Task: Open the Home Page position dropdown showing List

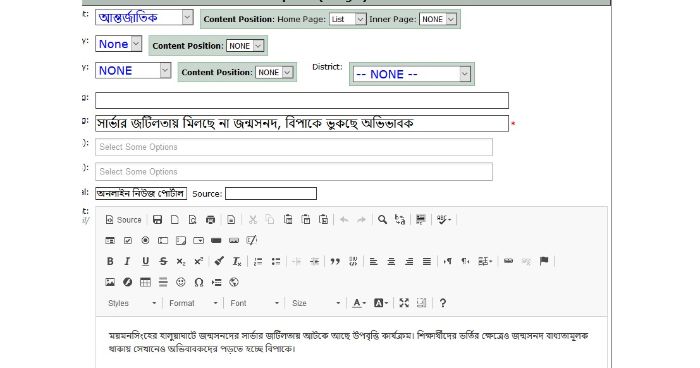Action: click(x=348, y=19)
